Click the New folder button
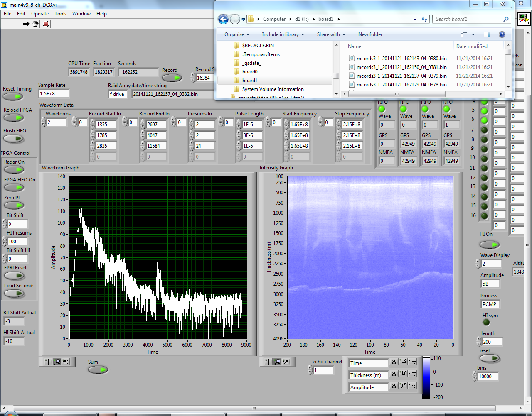 click(370, 34)
